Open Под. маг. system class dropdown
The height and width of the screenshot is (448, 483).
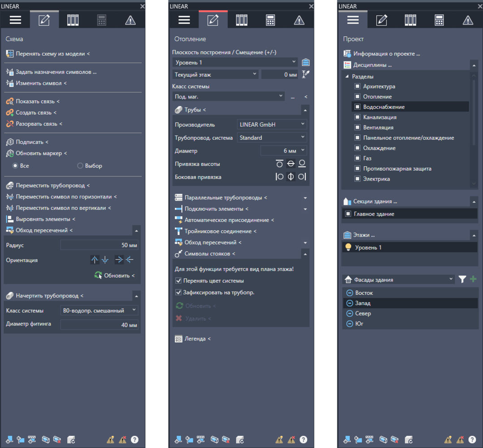click(228, 97)
